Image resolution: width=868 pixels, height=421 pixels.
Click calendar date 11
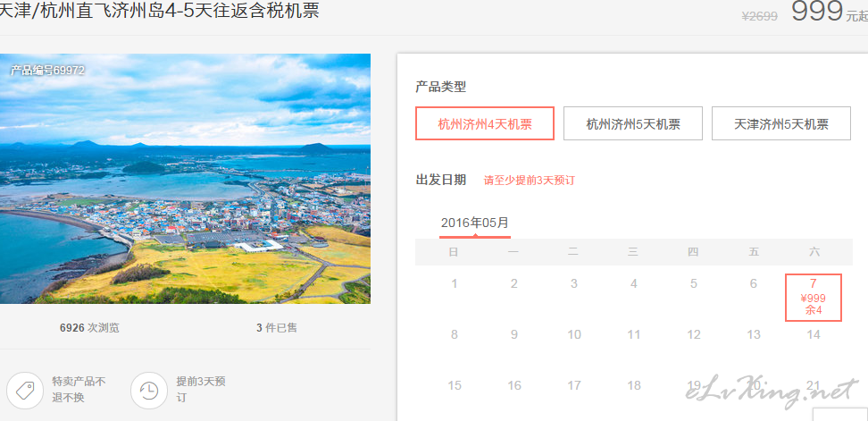pyautogui.click(x=634, y=334)
